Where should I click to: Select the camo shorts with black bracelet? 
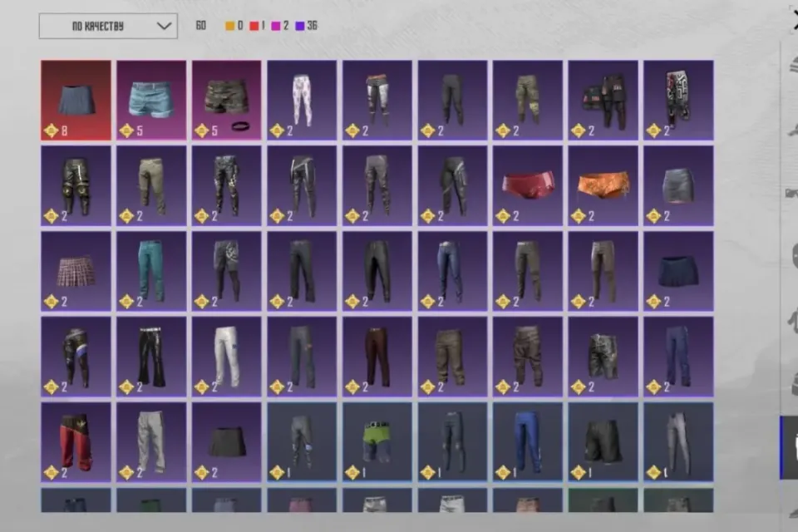[x=226, y=100]
